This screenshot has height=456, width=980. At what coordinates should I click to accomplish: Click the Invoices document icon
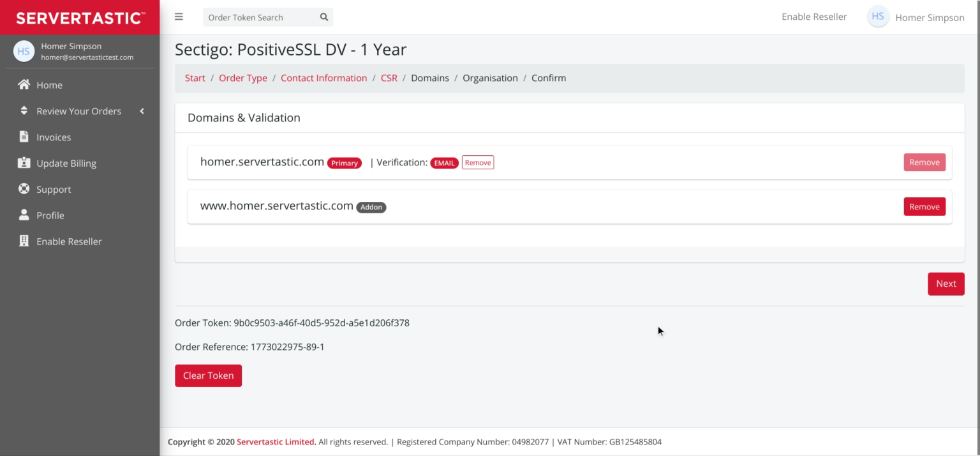tap(24, 137)
